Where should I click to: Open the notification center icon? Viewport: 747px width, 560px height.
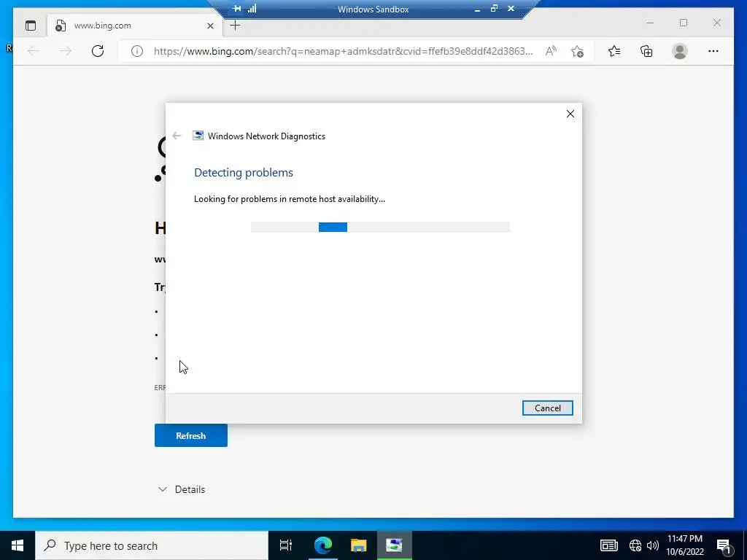[x=724, y=546]
